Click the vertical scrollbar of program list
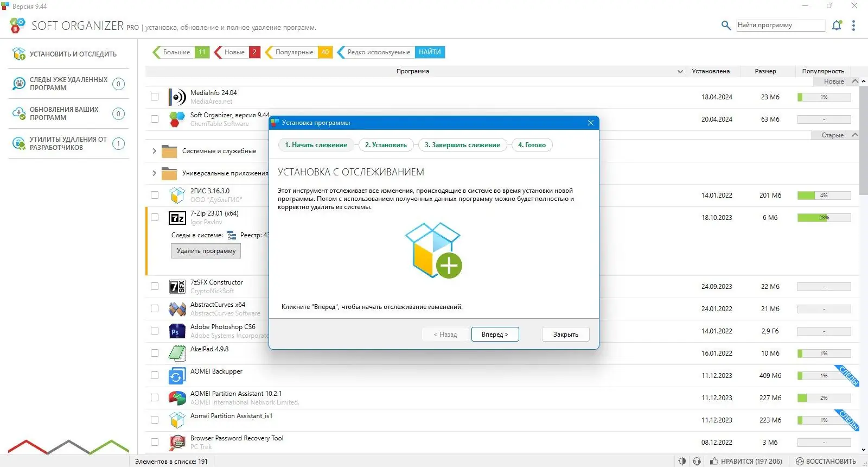 [x=864, y=140]
